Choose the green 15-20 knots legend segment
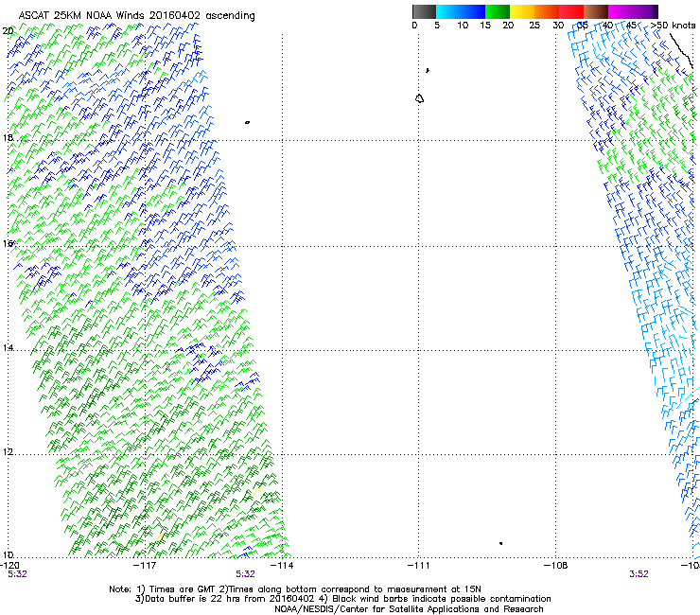Image resolution: width=700 pixels, height=615 pixels. pos(498,11)
